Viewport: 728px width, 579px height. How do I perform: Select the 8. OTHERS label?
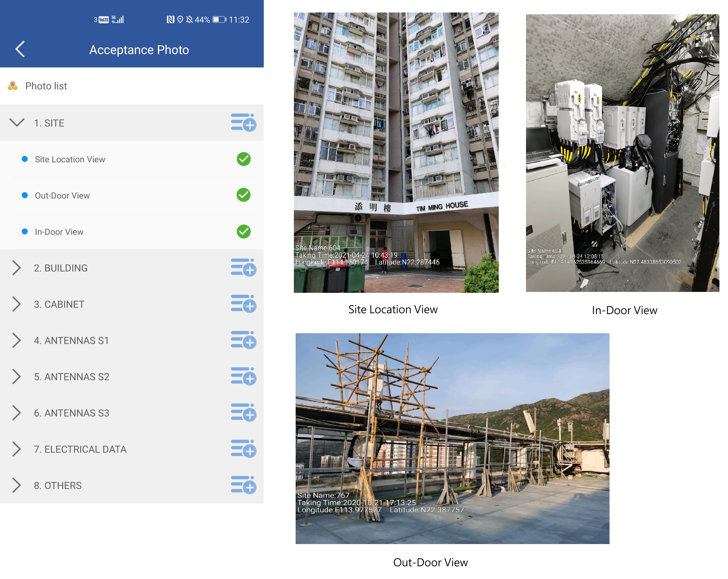click(58, 485)
